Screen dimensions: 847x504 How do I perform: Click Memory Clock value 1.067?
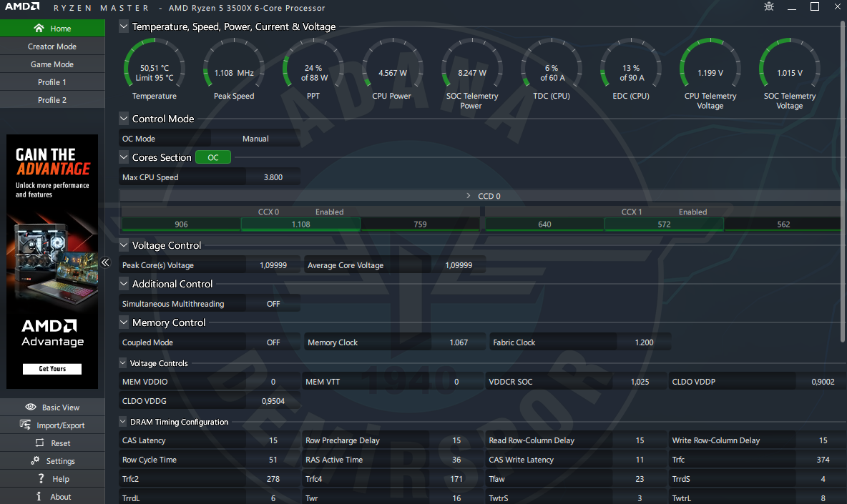[x=459, y=342]
